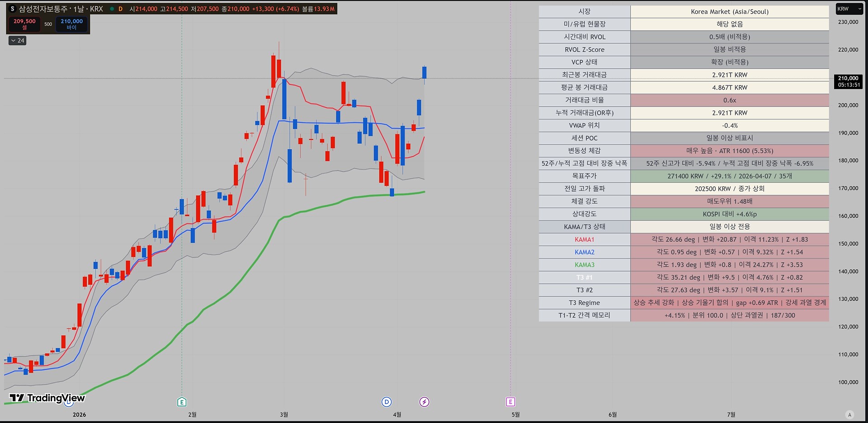The height and width of the screenshot is (423, 868).
Task: Click the 'Korea Market (Asia/Seoul)' cell
Action: pos(730,12)
